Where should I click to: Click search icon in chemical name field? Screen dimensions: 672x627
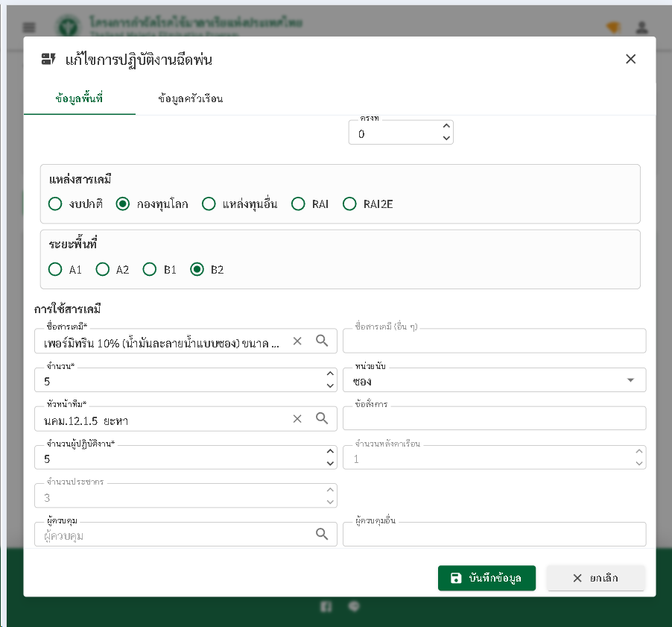click(322, 341)
